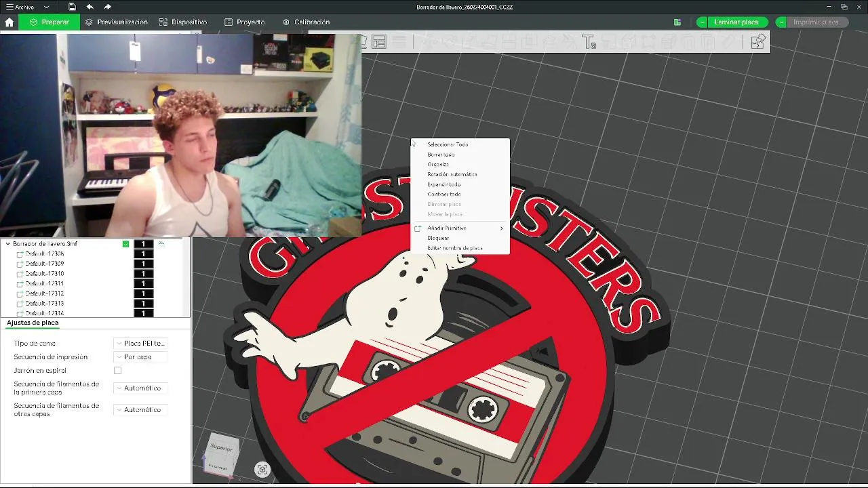Select the Default-17309 object name
868x488 pixels.
click(45, 264)
